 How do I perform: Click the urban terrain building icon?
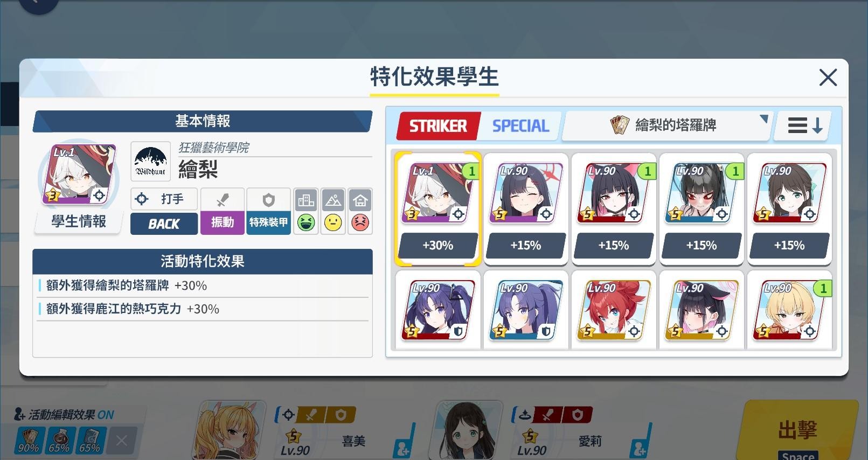coord(306,200)
